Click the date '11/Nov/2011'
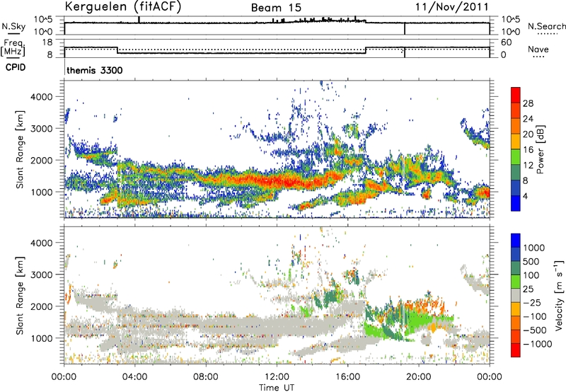This screenshot has width=566, height=392. point(451,6)
